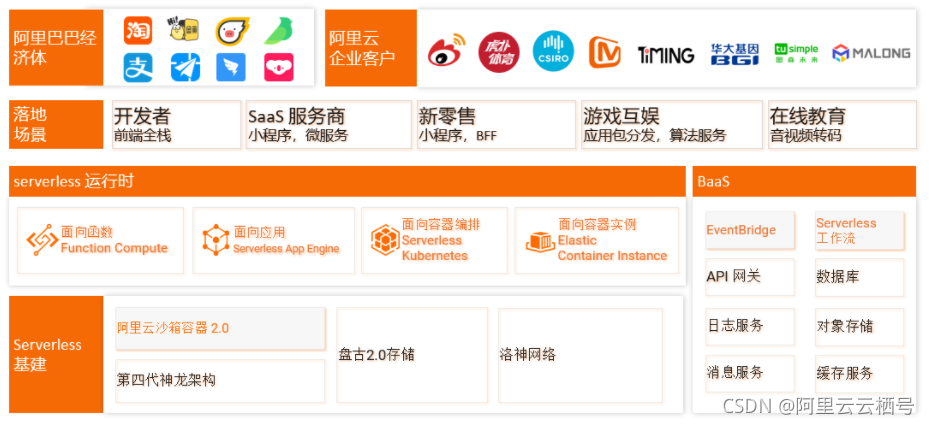This screenshot has width=929, height=424.
Task: Click the BaaS header bar
Action: coord(804,181)
